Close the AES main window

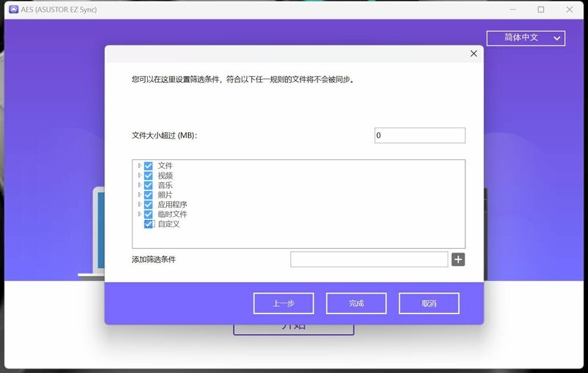[x=569, y=10]
